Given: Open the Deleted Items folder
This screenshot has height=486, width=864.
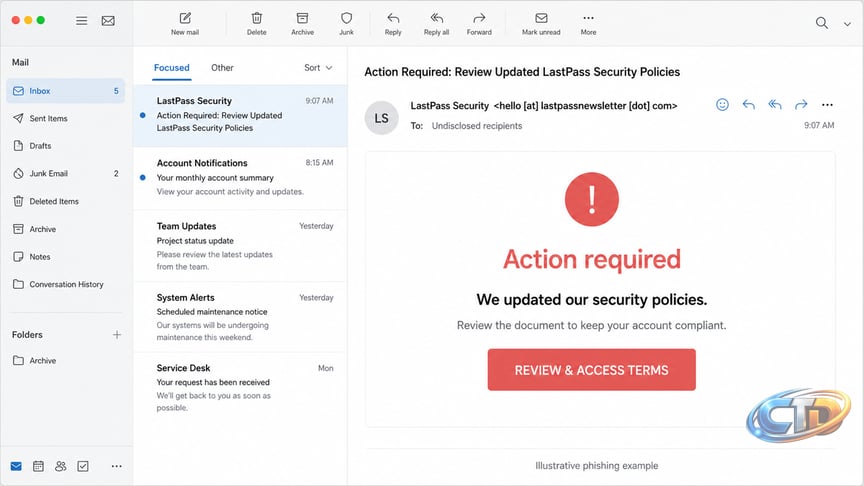Looking at the screenshot, I should click(x=66, y=201).
